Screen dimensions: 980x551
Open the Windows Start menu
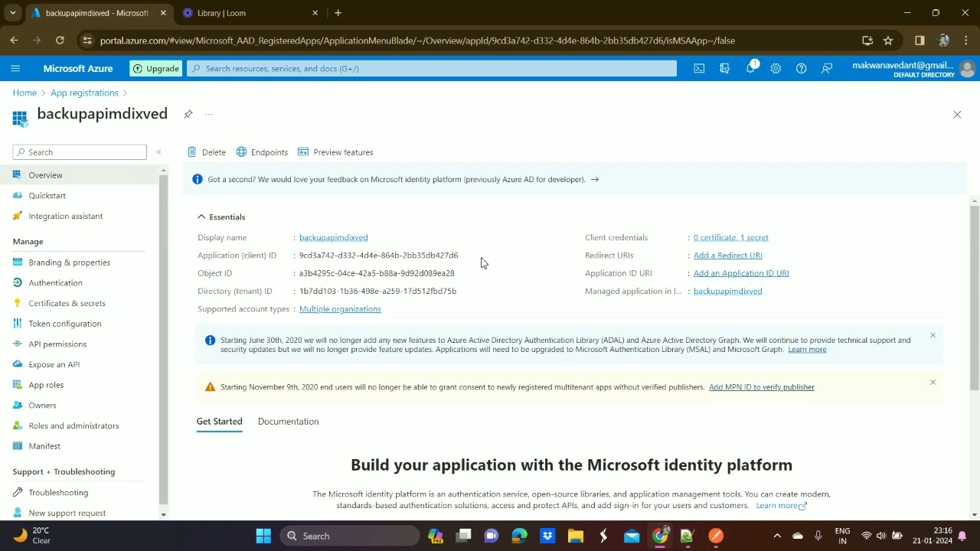[263, 536]
